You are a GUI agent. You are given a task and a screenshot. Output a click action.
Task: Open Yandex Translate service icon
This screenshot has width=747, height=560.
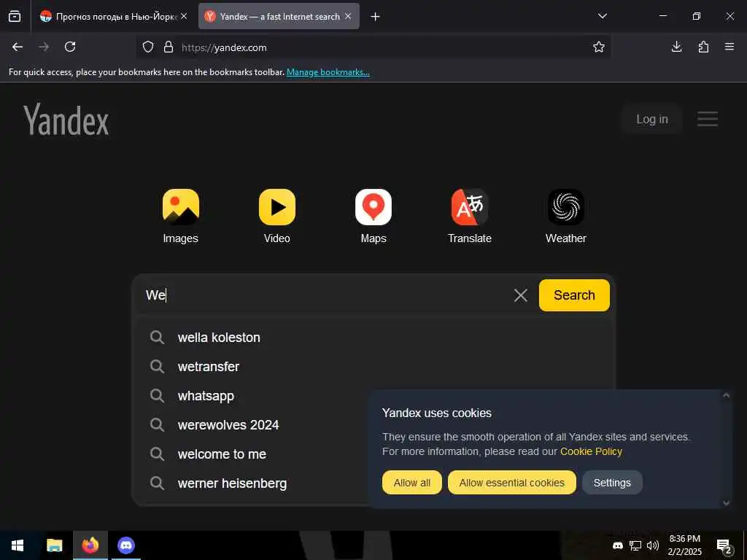tap(470, 207)
